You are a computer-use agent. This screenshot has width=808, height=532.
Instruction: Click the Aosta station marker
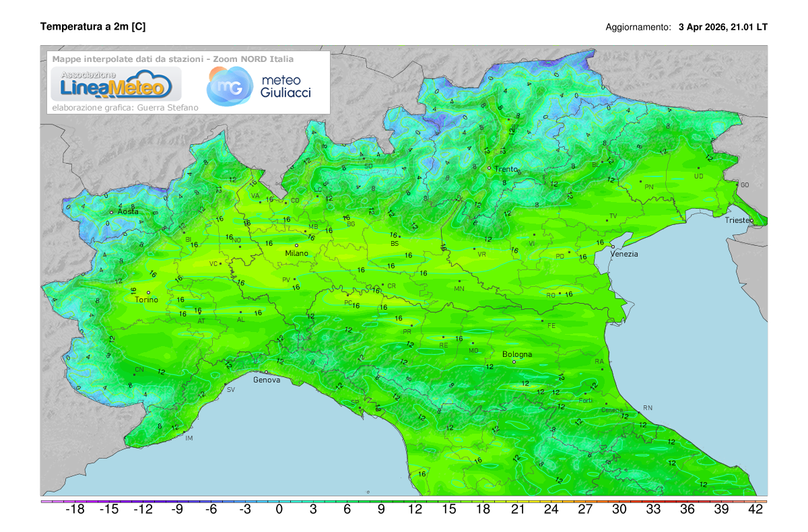[112, 211]
